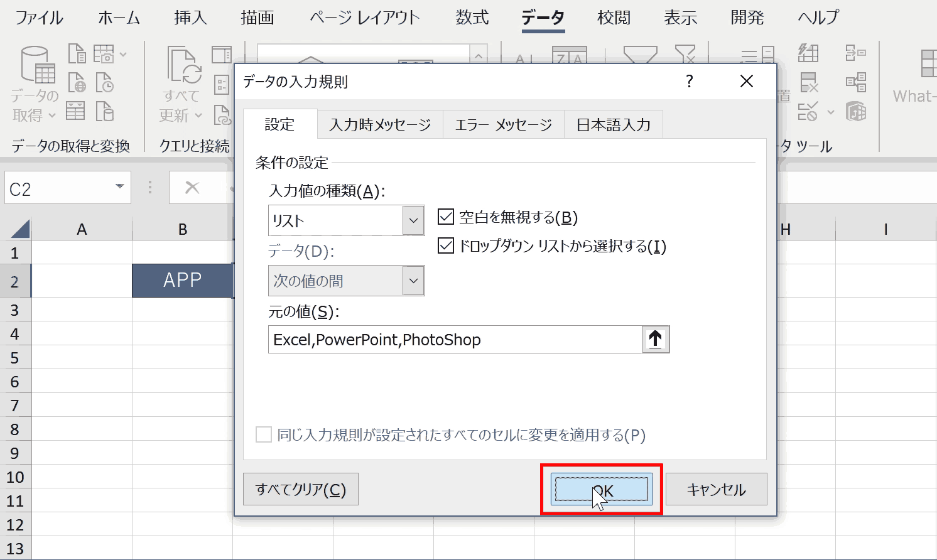Click the dialog's help question mark
The image size is (937, 560).
[x=690, y=81]
